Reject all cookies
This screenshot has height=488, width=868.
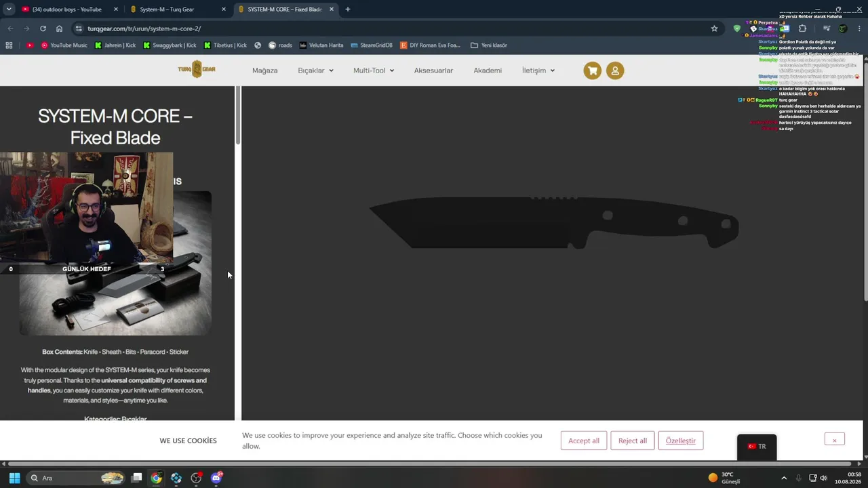pos(633,441)
